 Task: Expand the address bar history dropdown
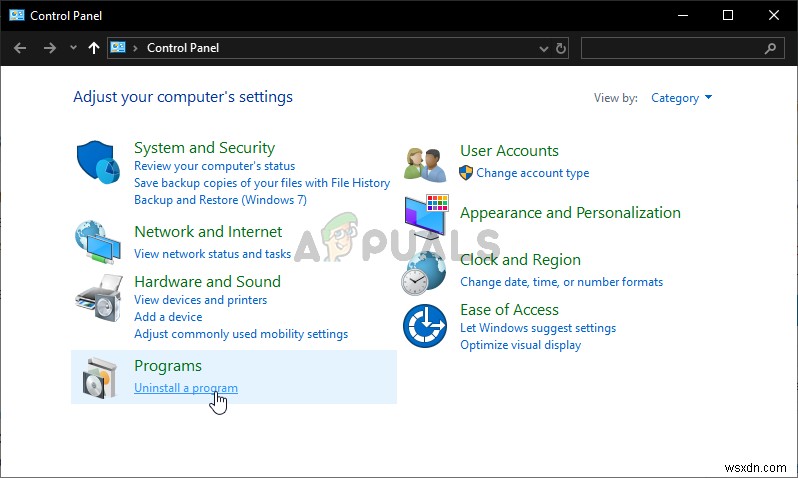[545, 47]
